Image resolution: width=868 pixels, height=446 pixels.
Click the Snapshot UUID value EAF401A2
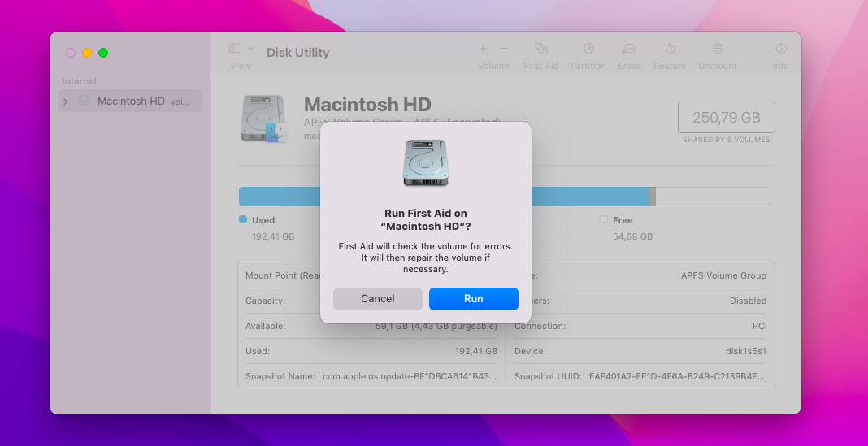point(676,376)
